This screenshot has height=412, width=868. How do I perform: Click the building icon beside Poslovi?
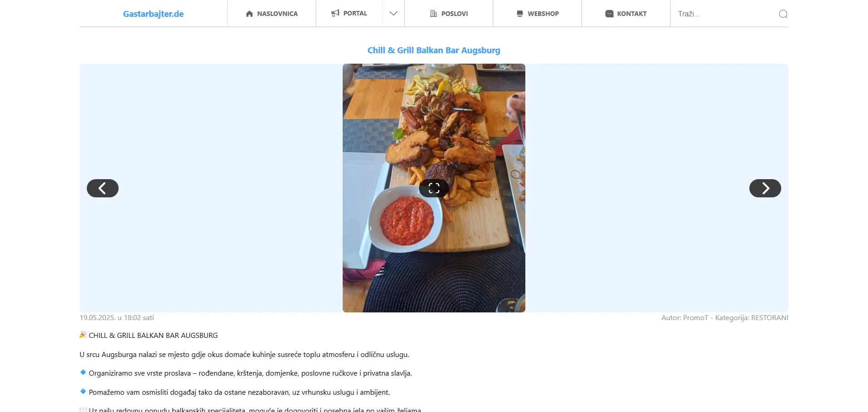(434, 14)
